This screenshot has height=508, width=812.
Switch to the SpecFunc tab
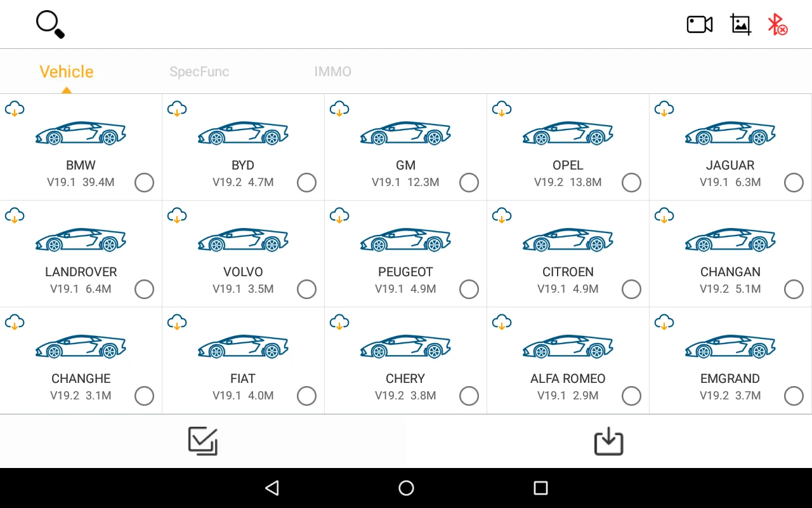pos(199,72)
